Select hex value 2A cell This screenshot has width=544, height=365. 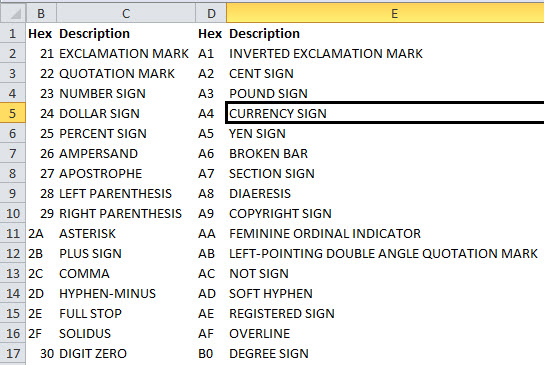[41, 233]
